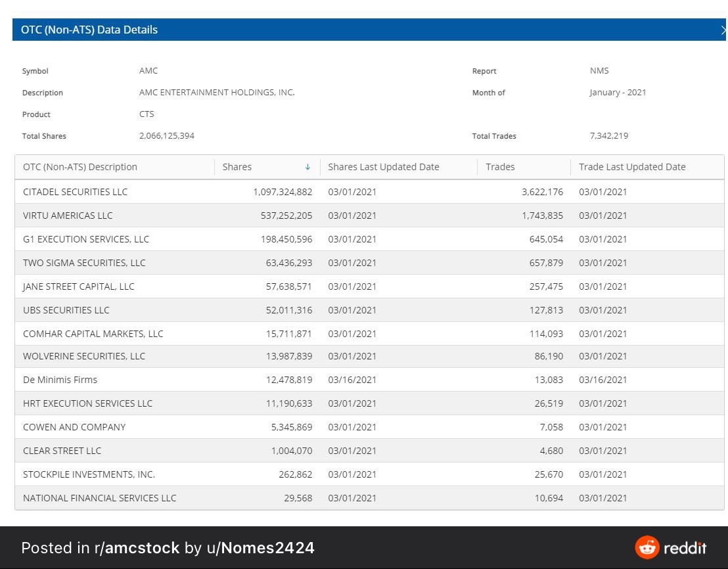Click the AMC symbol value

148,70
